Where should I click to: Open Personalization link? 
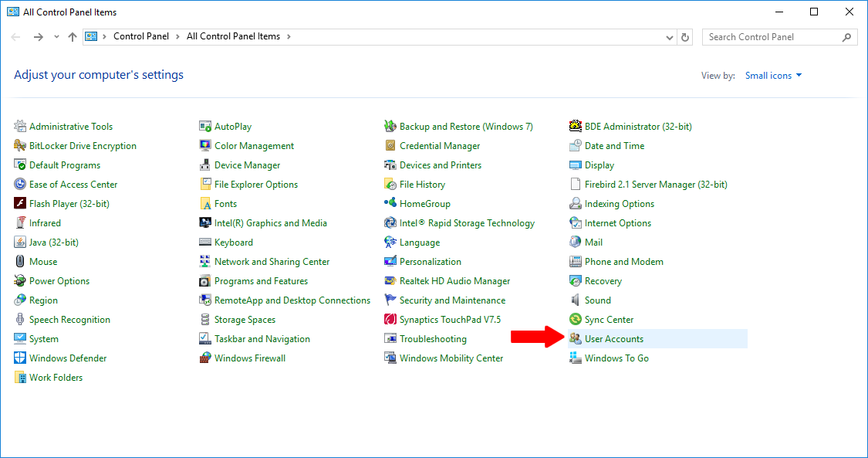[430, 261]
